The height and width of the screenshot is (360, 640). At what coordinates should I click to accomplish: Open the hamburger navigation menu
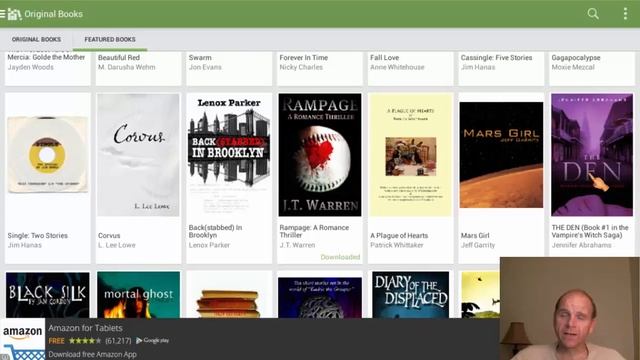[x=2, y=14]
